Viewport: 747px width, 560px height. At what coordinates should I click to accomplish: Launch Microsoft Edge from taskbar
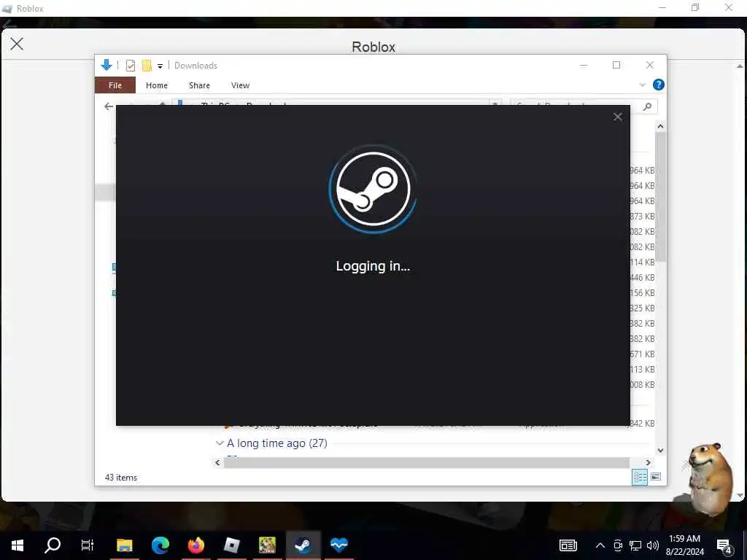pos(160,545)
